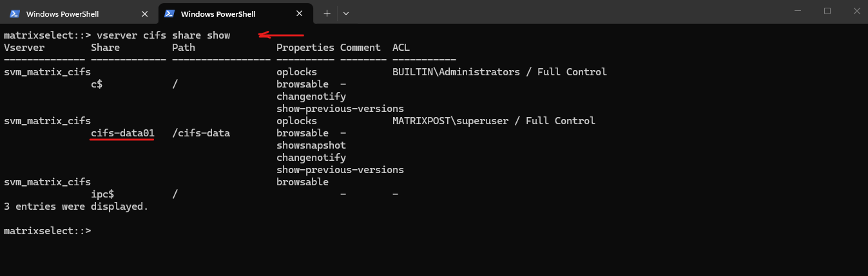868x276 pixels.
Task: Click the showsnapshot property text
Action: click(311, 145)
